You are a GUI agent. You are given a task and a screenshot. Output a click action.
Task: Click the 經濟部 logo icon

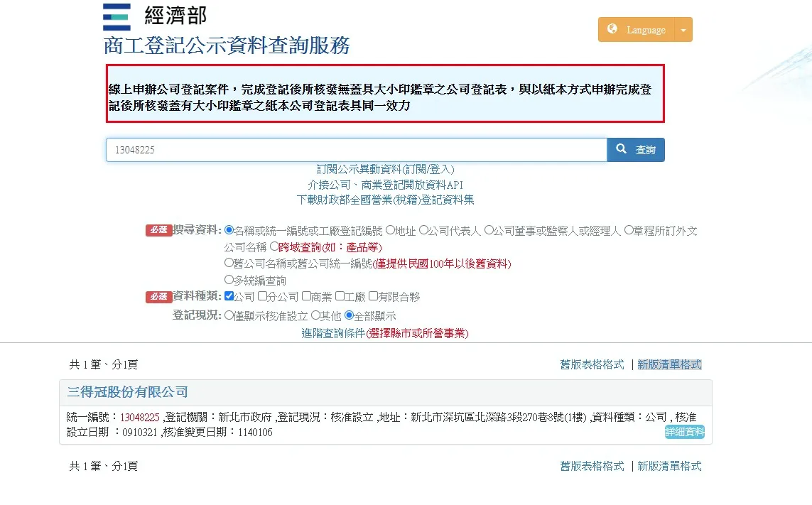coord(117,16)
